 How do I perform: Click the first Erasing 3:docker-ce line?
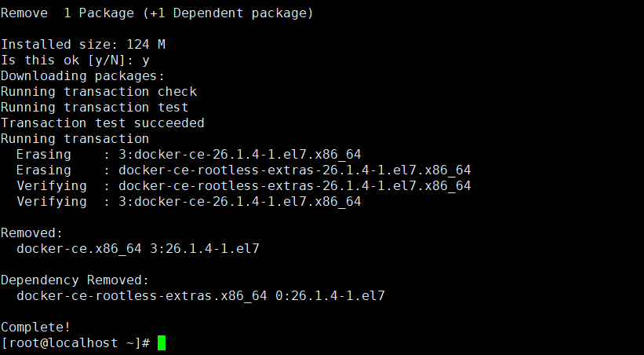pyautogui.click(x=189, y=154)
